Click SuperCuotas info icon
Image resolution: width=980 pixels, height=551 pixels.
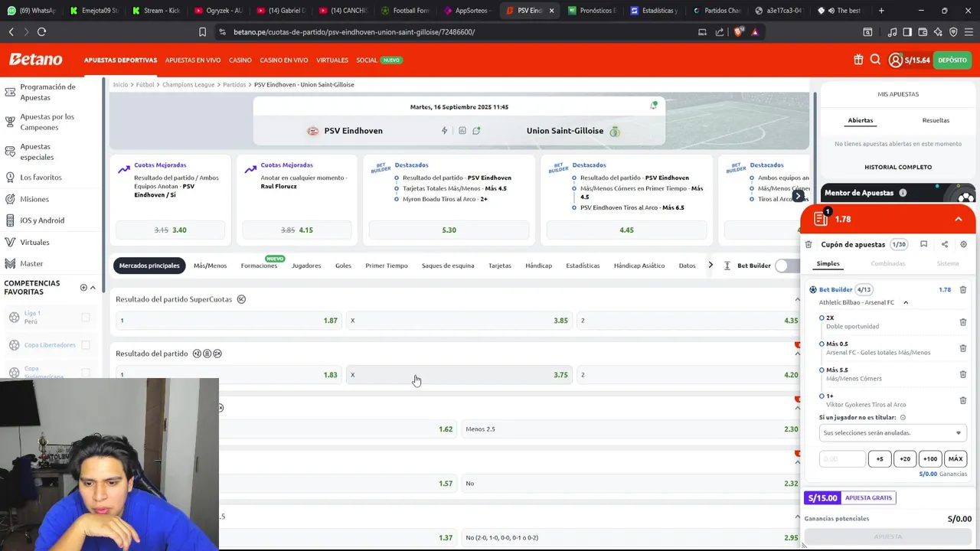point(241,299)
